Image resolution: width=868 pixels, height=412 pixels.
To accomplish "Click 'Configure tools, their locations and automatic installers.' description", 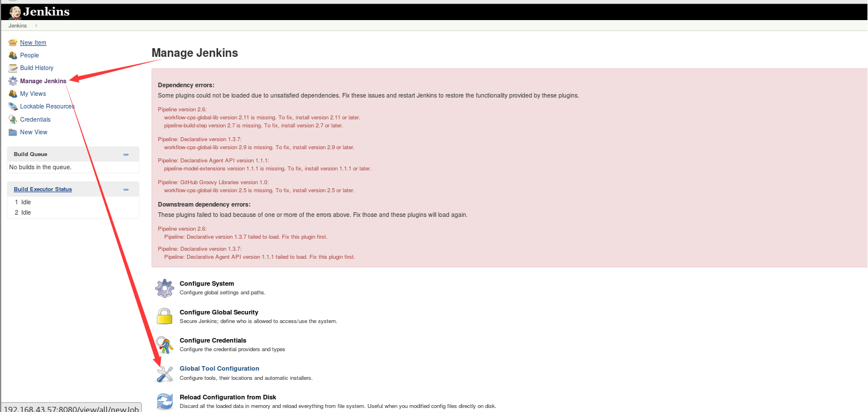I will coord(246,378).
